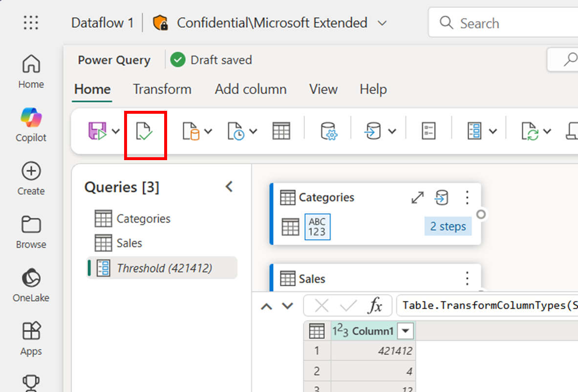Go to the next step with the down chevron
The width and height of the screenshot is (578, 392).
pyautogui.click(x=287, y=306)
